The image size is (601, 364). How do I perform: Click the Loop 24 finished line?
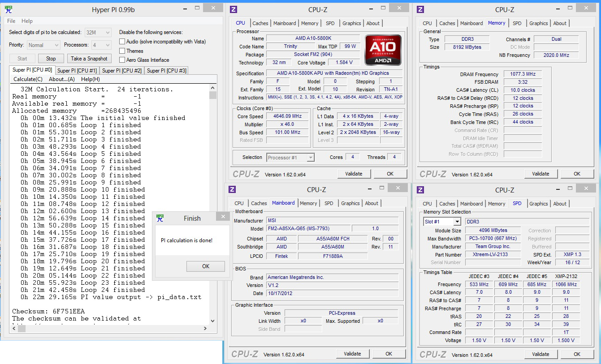point(83,290)
